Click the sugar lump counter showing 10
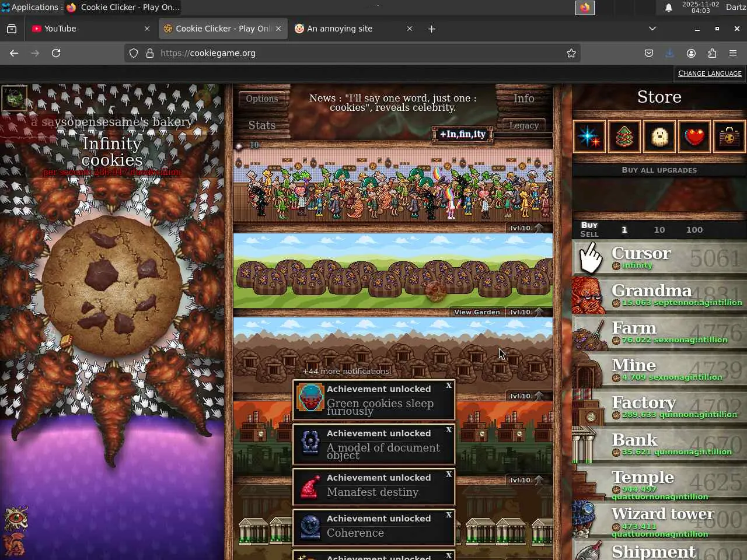The width and height of the screenshot is (747, 560). [247, 145]
